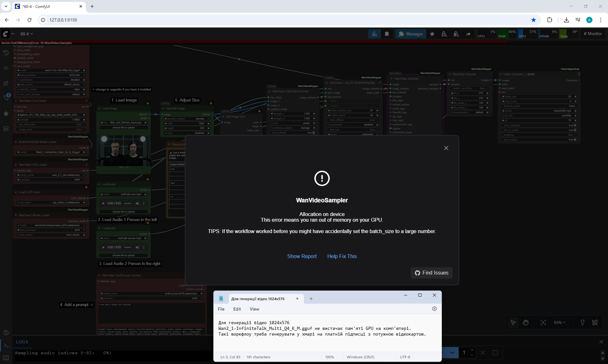This screenshot has width=608, height=364.
Task: Click the Manager puzzle-piece button
Action: (411, 34)
